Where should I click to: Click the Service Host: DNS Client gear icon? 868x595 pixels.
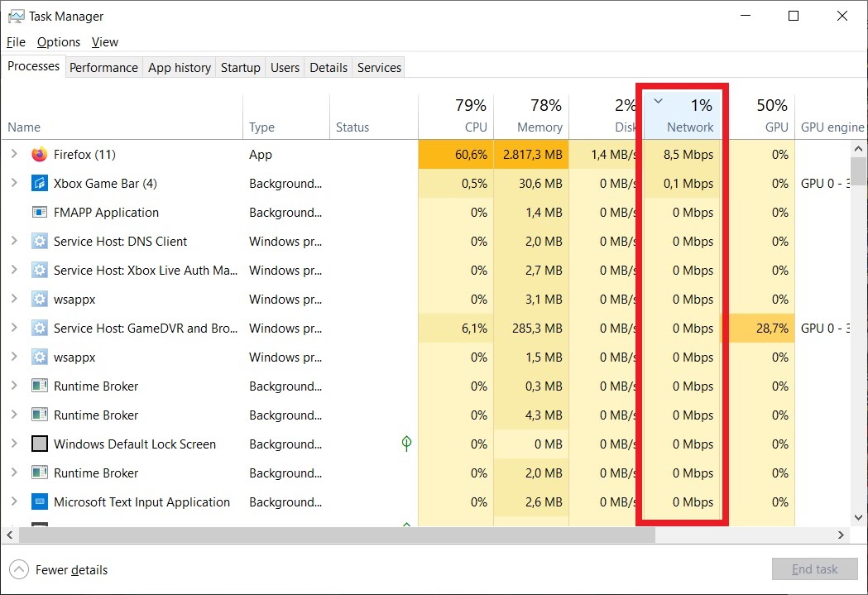(x=39, y=242)
